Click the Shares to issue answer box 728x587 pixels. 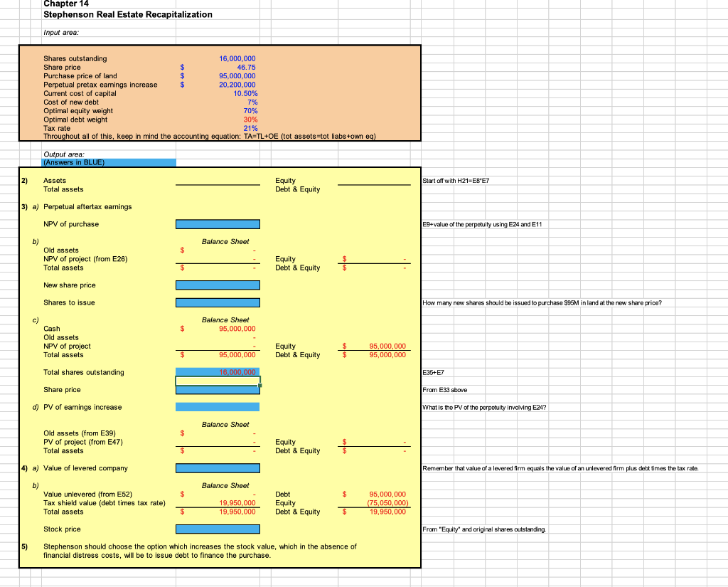[x=218, y=302]
